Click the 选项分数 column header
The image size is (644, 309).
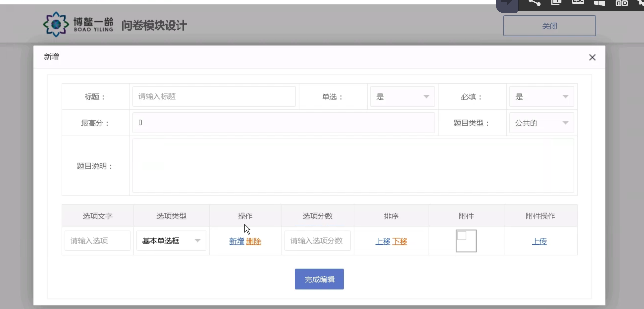(x=317, y=216)
